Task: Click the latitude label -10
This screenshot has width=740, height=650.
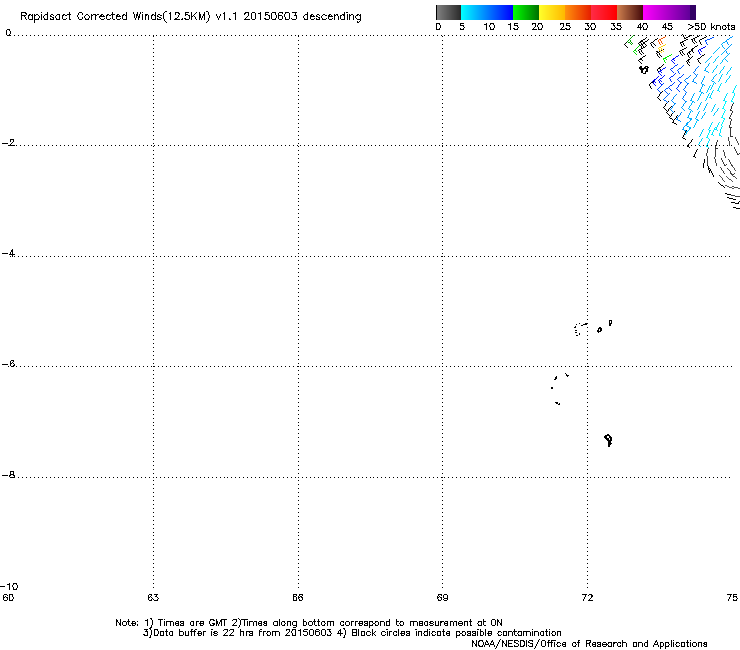Action: 9,587
